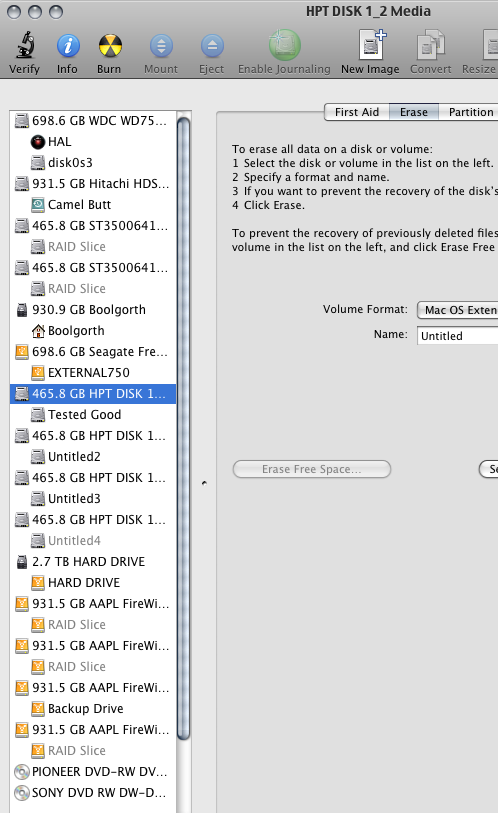The height and width of the screenshot is (813, 498).
Task: Select the highlighted 465.8 GB HPT DISK
Action: coord(93,394)
